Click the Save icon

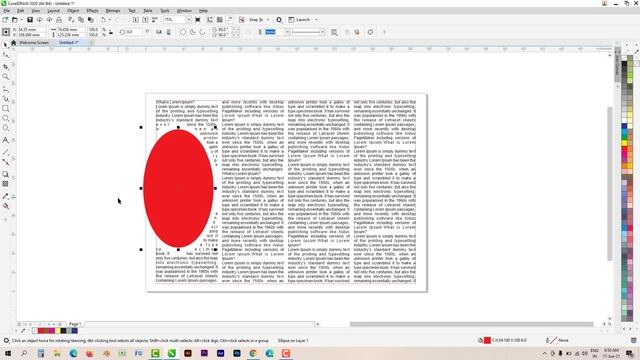(x=30, y=20)
